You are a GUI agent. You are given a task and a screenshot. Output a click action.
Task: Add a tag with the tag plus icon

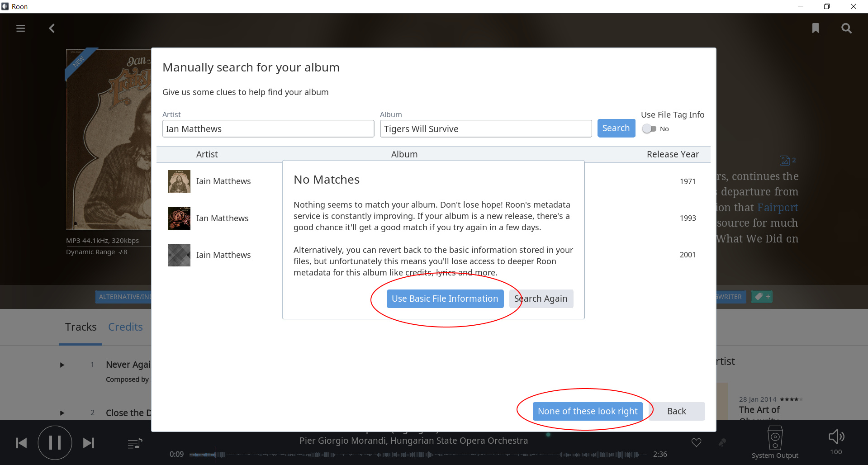tap(762, 297)
